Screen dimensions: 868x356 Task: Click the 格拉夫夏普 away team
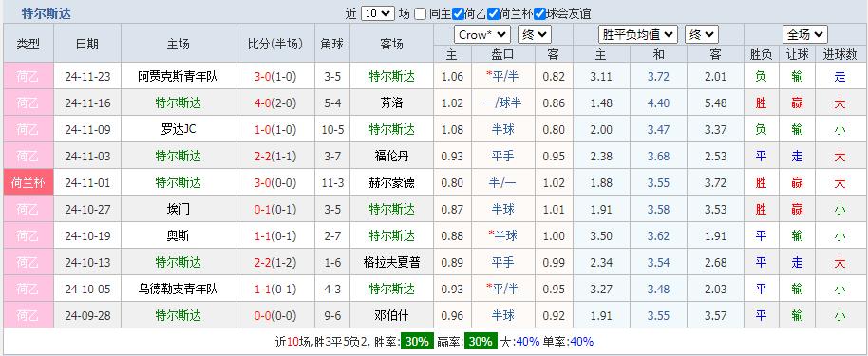click(x=391, y=262)
